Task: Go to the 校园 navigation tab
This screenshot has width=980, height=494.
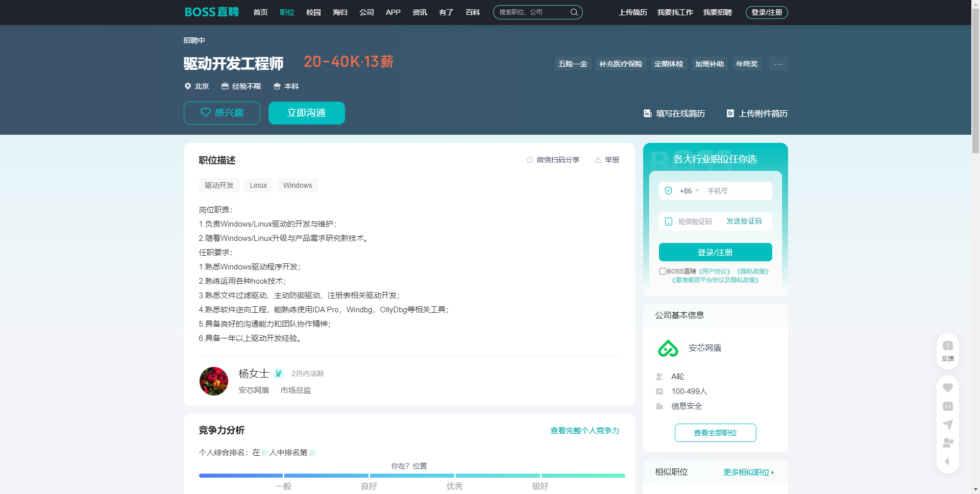Action: (x=313, y=12)
